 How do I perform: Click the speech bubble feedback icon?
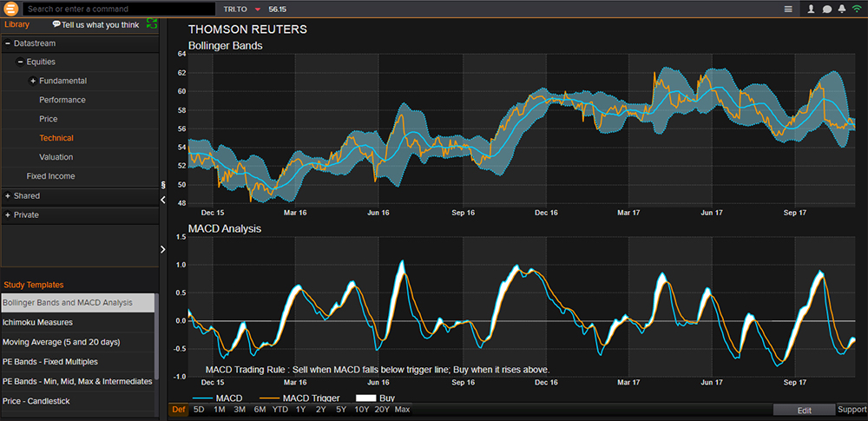point(56,24)
